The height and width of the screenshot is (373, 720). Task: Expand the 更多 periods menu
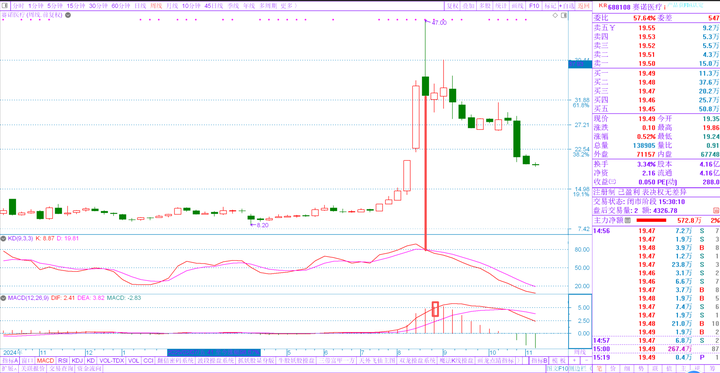288,6
